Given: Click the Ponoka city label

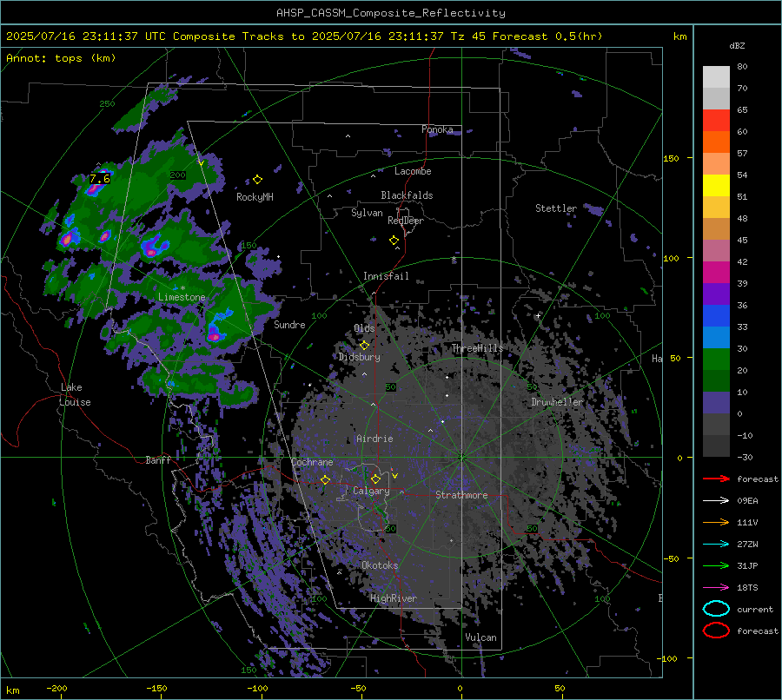Looking at the screenshot, I should 437,129.
